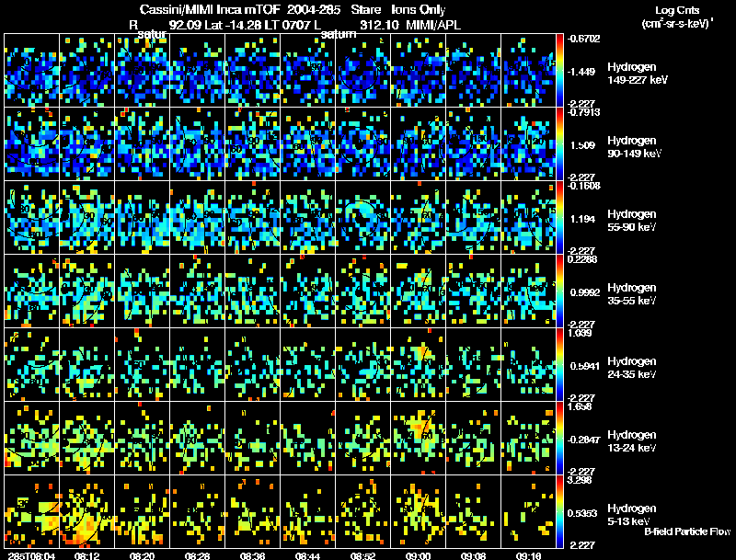Viewport: 736px width, 560px height.
Task: Open the 55-90 keV image at 08:52
Action: click(362, 218)
